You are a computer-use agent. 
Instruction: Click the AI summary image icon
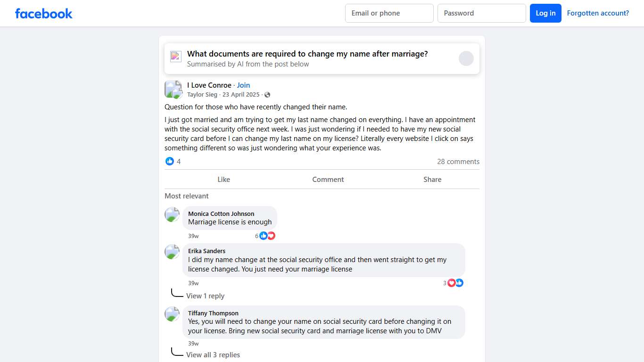(176, 57)
